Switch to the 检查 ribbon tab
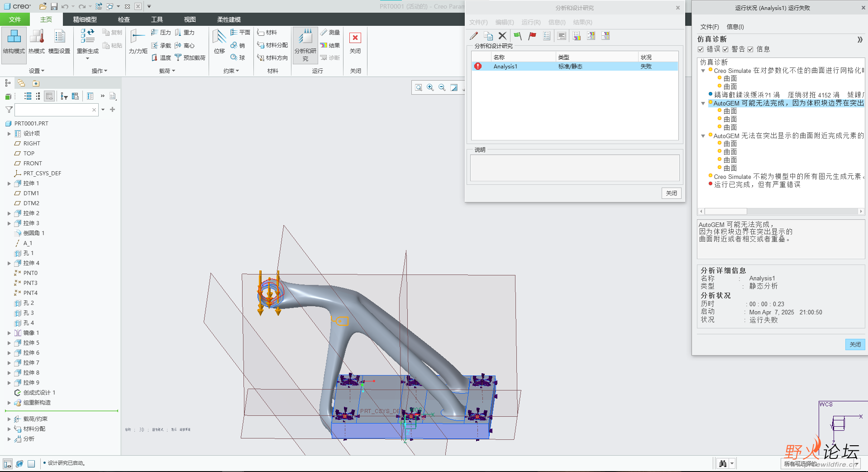Viewport: 868px width, 472px height. point(124,19)
